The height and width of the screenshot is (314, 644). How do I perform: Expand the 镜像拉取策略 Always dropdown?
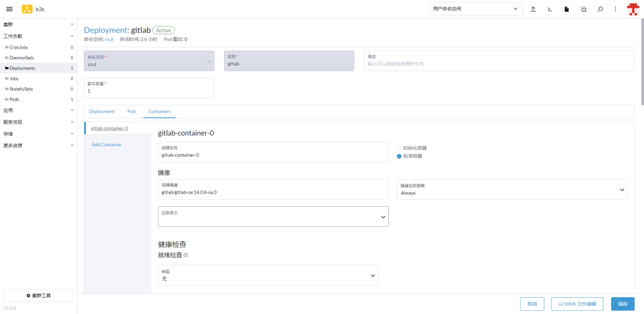pyautogui.click(x=512, y=190)
